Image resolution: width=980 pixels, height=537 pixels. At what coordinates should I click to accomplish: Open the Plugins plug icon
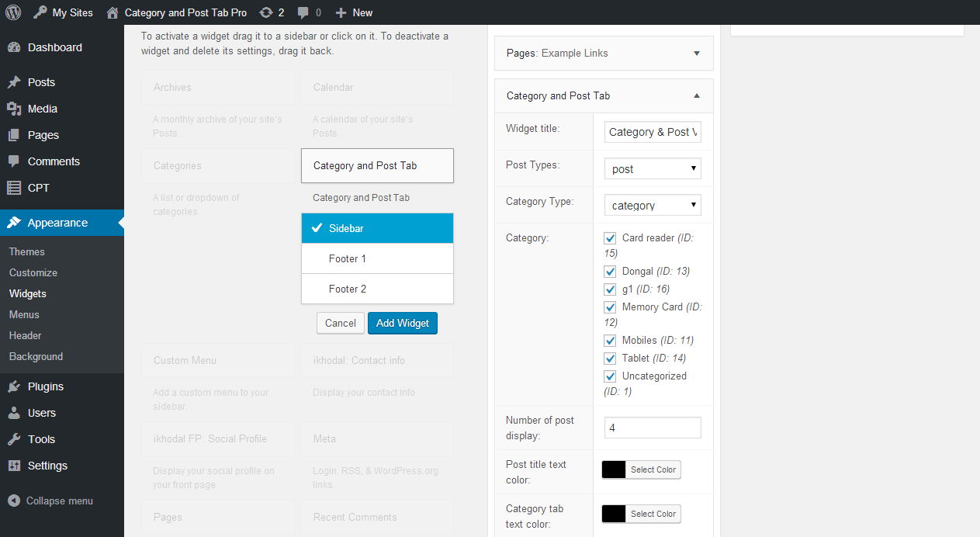click(14, 386)
